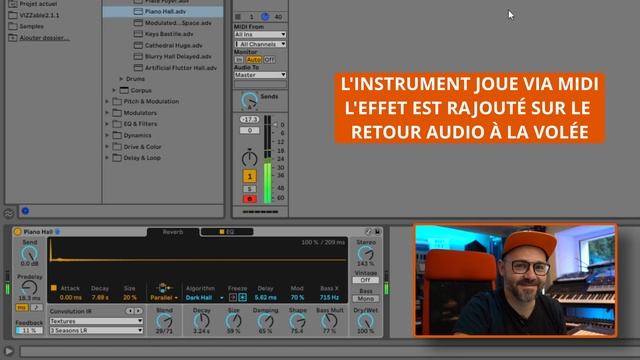Click the Delay value 5.62 ms
Image resolution: width=640 pixels, height=360 pixels.
265,298
